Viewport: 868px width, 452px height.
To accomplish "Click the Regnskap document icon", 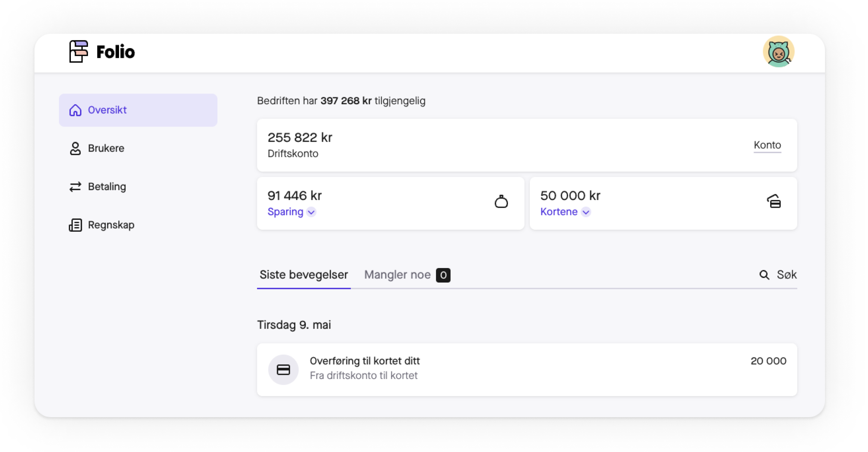I will click(x=75, y=225).
